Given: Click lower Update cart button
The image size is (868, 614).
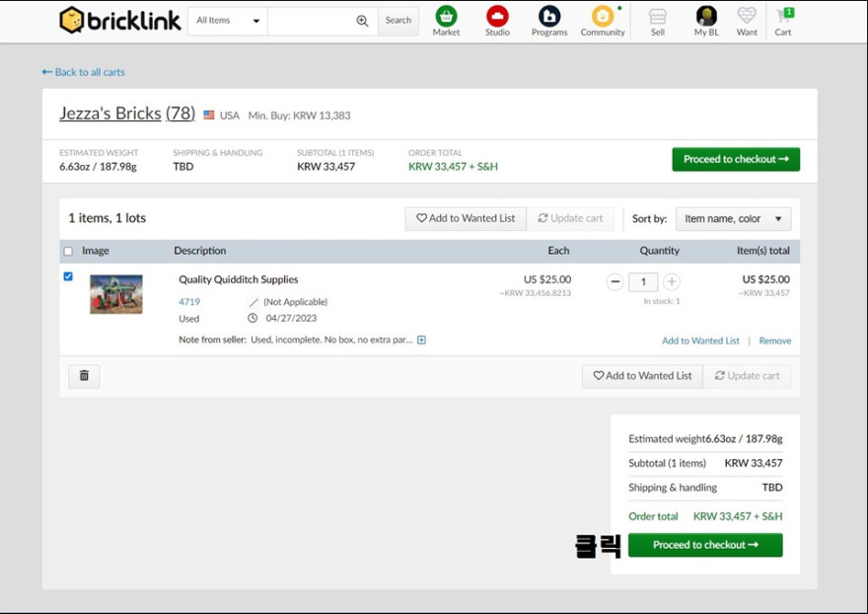Looking at the screenshot, I should pyautogui.click(x=748, y=376).
